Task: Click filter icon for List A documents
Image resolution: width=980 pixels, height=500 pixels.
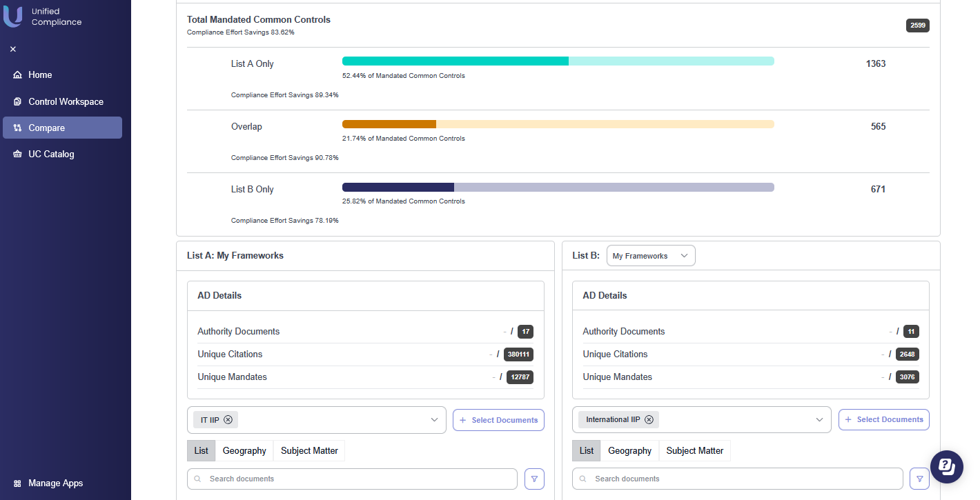Action: click(534, 479)
